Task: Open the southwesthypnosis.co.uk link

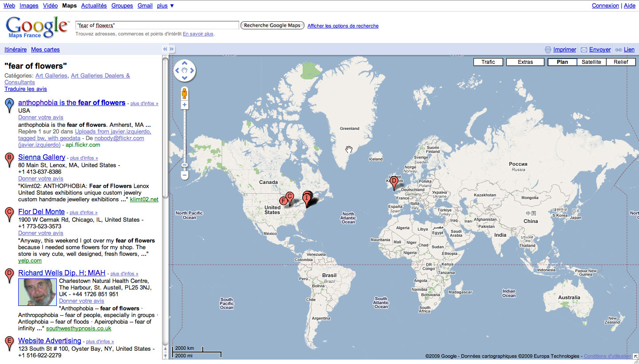Action: point(79,329)
